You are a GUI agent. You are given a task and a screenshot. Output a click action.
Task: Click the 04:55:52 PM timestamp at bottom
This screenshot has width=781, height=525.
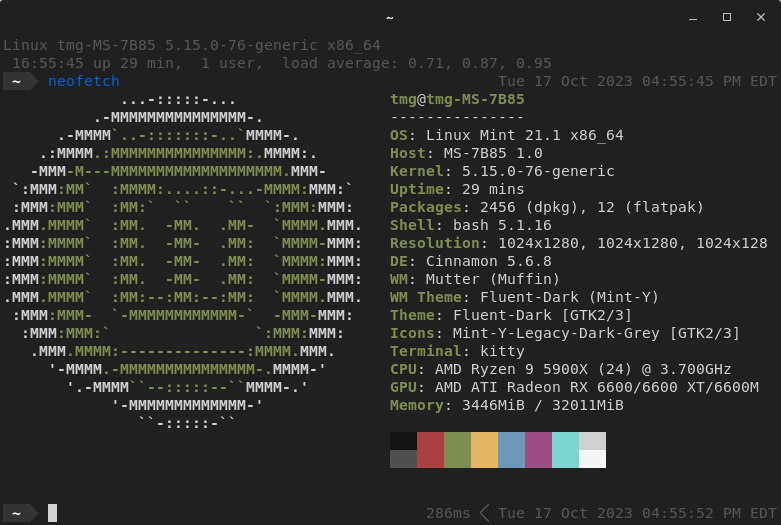click(x=637, y=513)
